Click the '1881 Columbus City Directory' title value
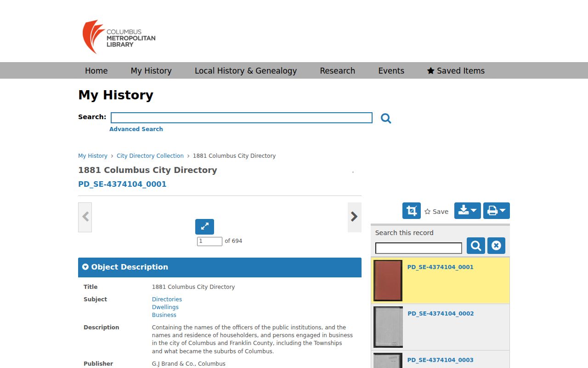This screenshot has height=368, width=588. coord(193,287)
